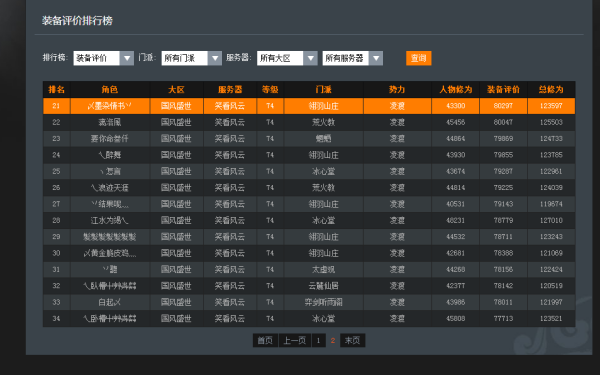Click total value 124733

click(551, 139)
